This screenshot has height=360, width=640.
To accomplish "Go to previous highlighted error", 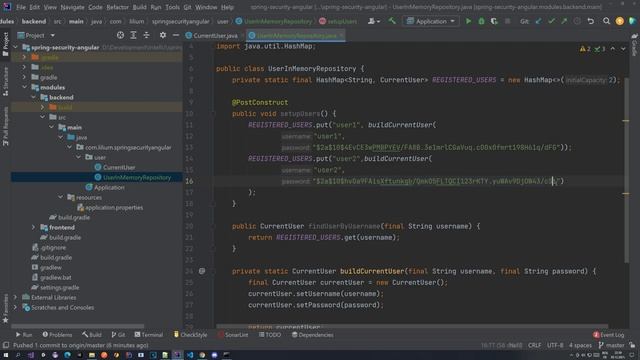I will (613, 49).
